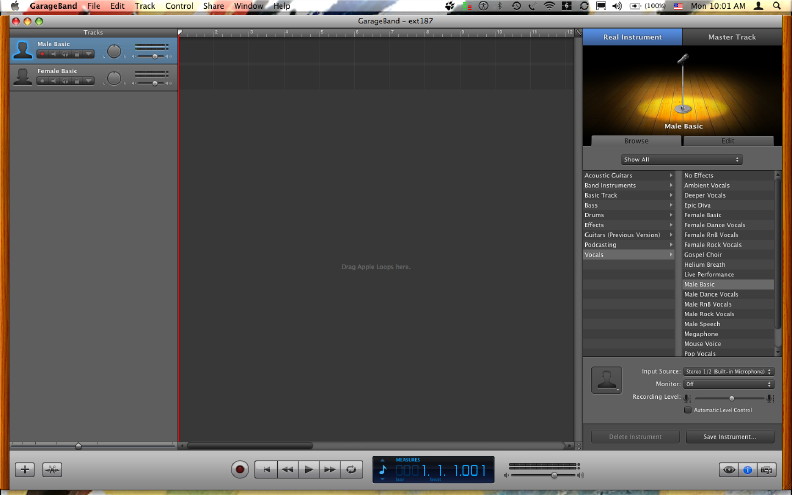The height and width of the screenshot is (495, 792).
Task: Enable recording on the Female Basic track
Action: 42,81
